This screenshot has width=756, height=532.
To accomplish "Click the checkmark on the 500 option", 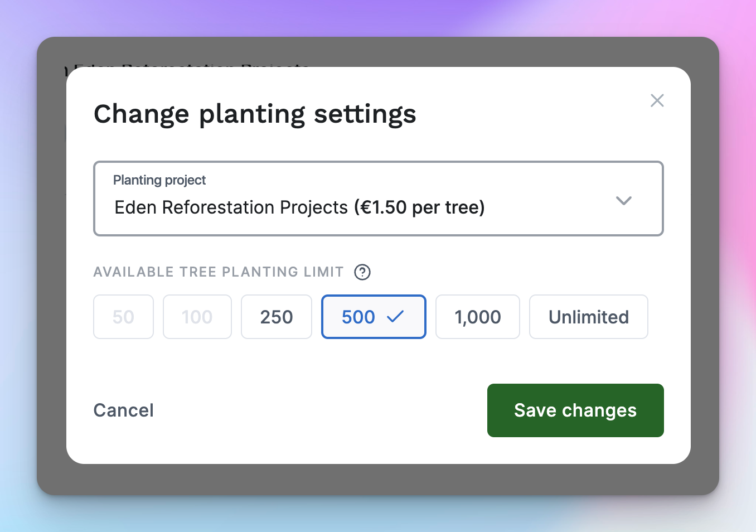I will (395, 317).
